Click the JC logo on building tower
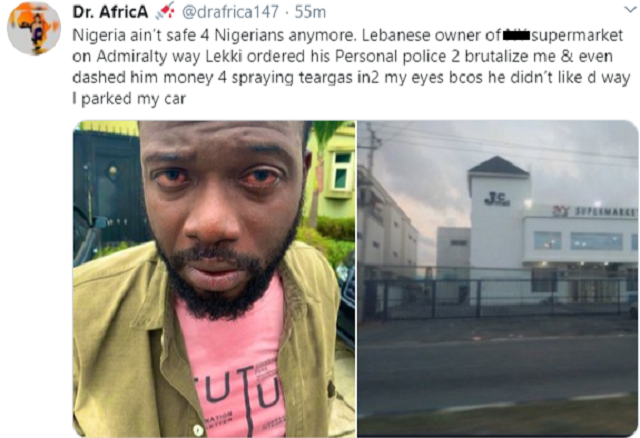Viewport: 640px width, 438px height. [x=497, y=199]
